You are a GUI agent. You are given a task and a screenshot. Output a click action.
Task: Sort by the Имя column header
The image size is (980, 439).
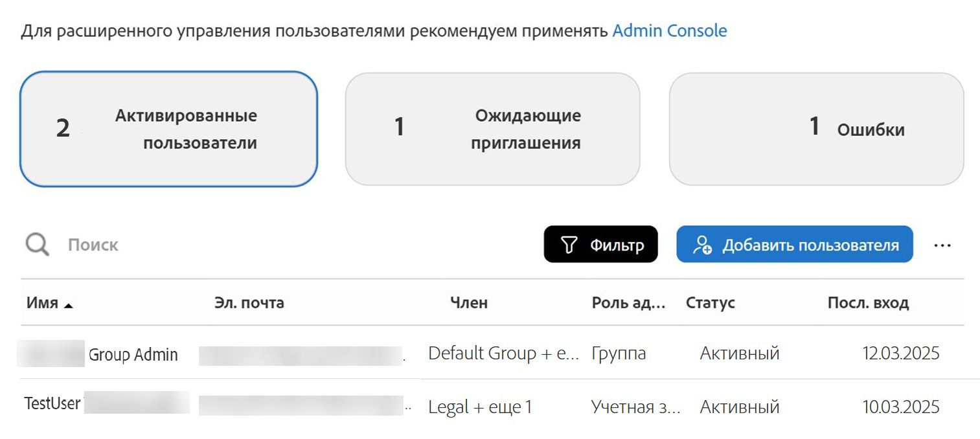(x=49, y=303)
